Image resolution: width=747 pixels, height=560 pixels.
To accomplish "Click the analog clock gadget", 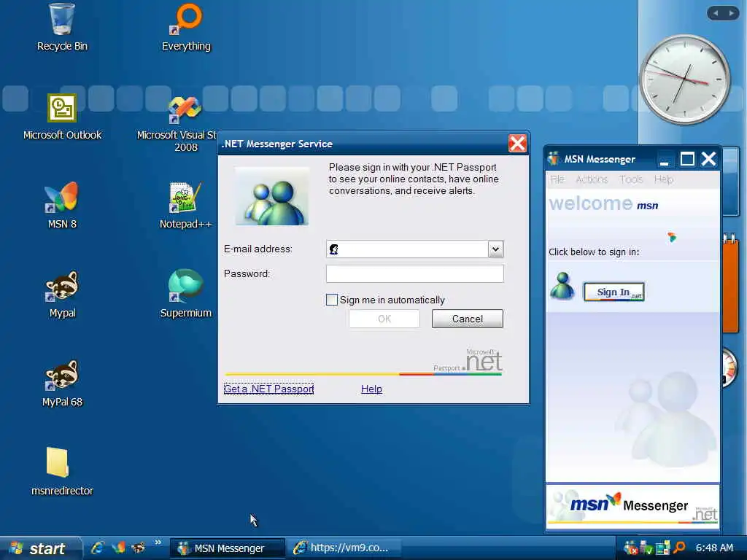I will [684, 80].
